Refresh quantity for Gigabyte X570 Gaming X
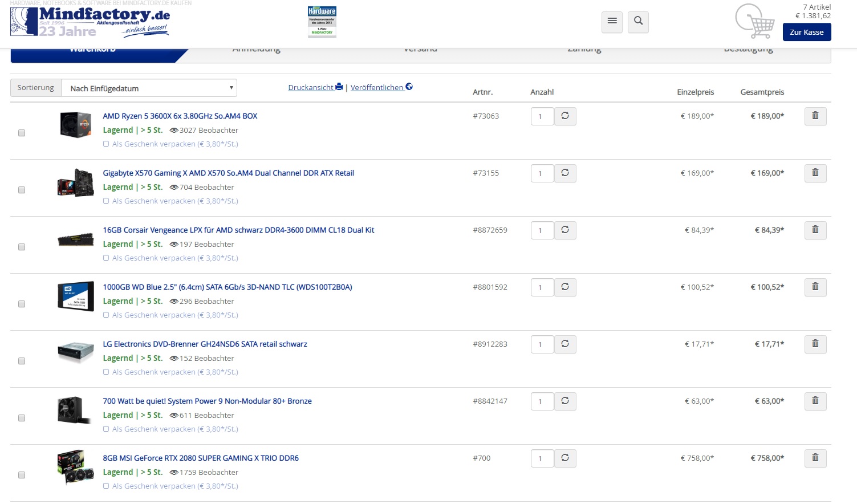The width and height of the screenshot is (857, 504). [x=565, y=173]
